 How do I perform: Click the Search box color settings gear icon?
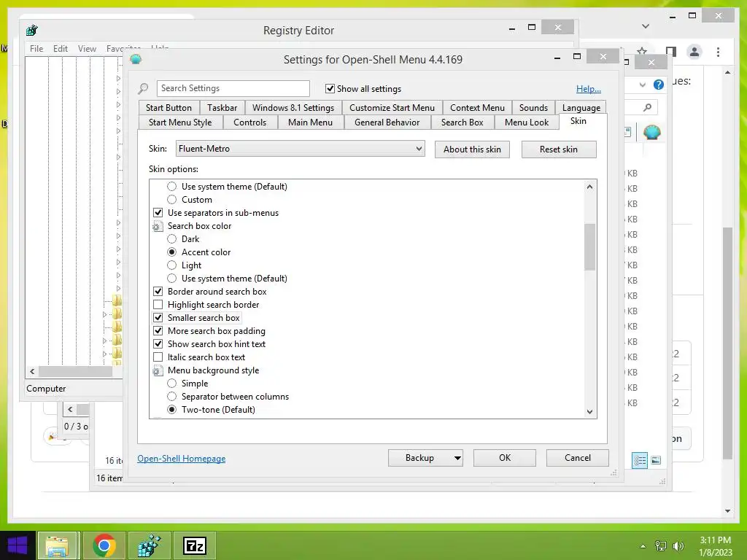pyautogui.click(x=157, y=227)
